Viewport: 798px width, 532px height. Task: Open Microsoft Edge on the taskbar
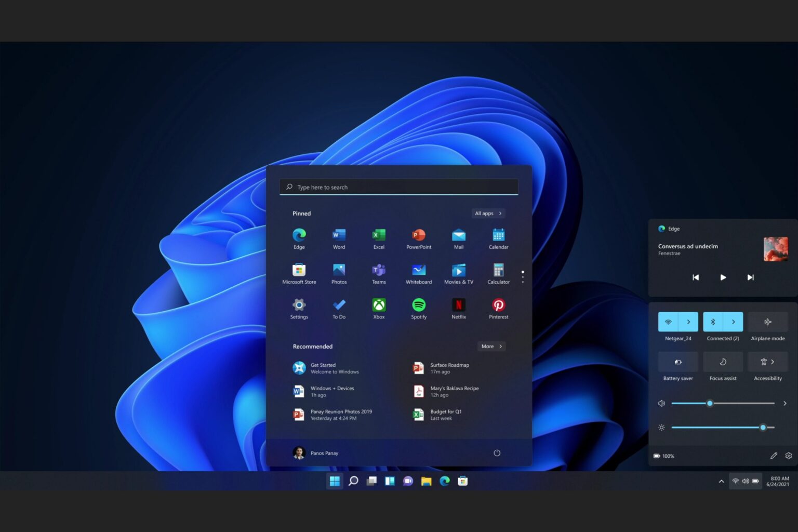(x=445, y=481)
